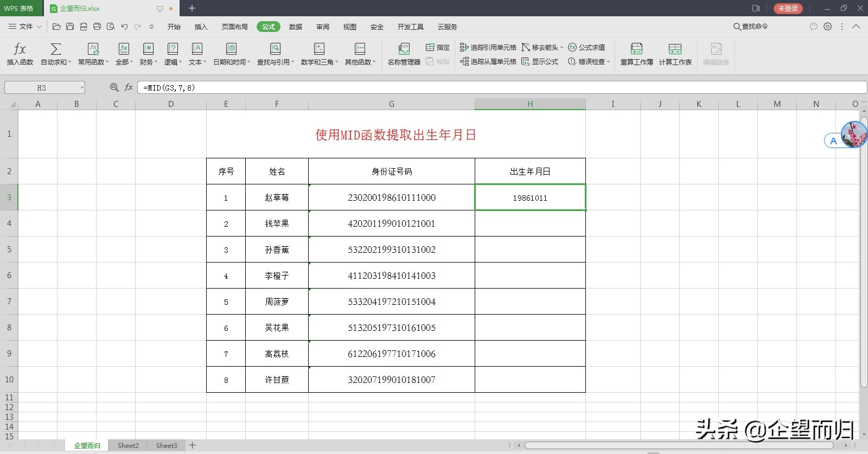Open the Financial functions (财务) icon
Screen dimensions: 868x454
148,49
